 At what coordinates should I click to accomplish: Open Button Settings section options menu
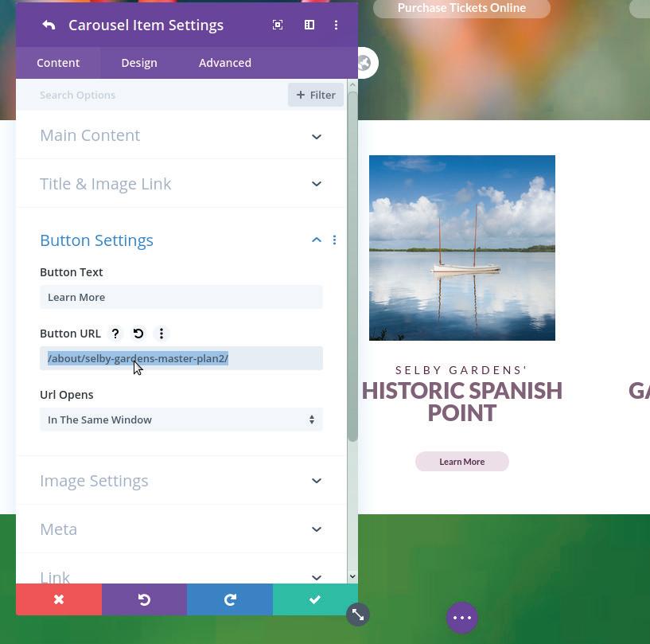(334, 240)
